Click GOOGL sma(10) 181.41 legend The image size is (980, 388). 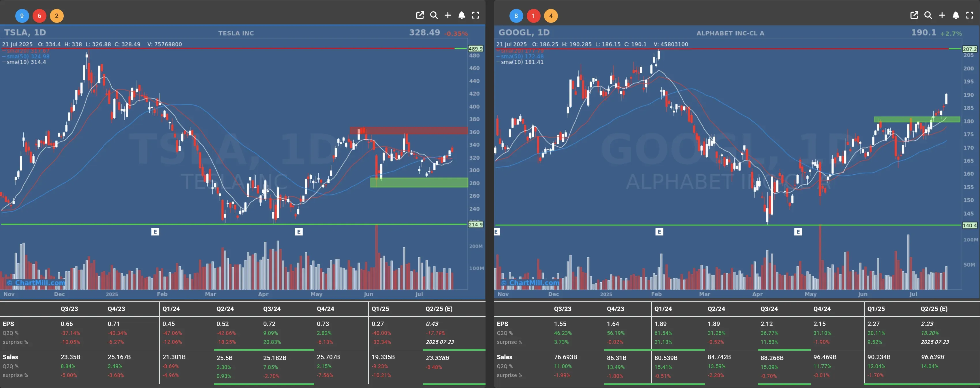pos(520,62)
